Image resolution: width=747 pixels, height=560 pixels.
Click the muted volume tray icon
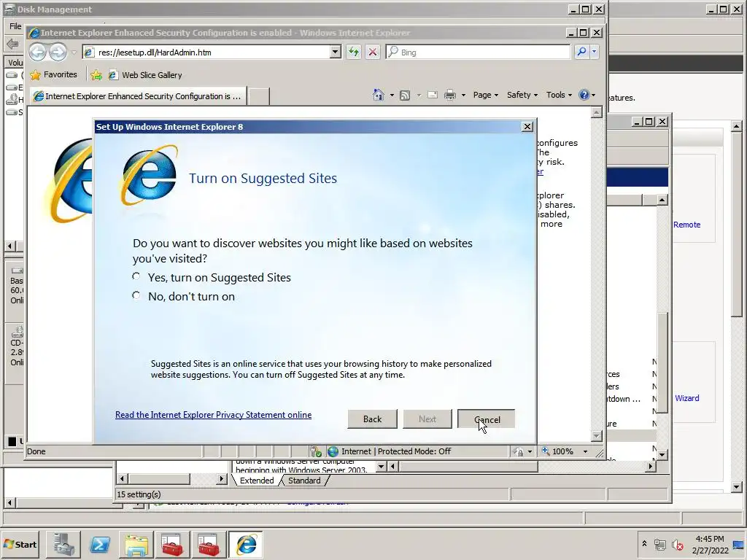(677, 544)
